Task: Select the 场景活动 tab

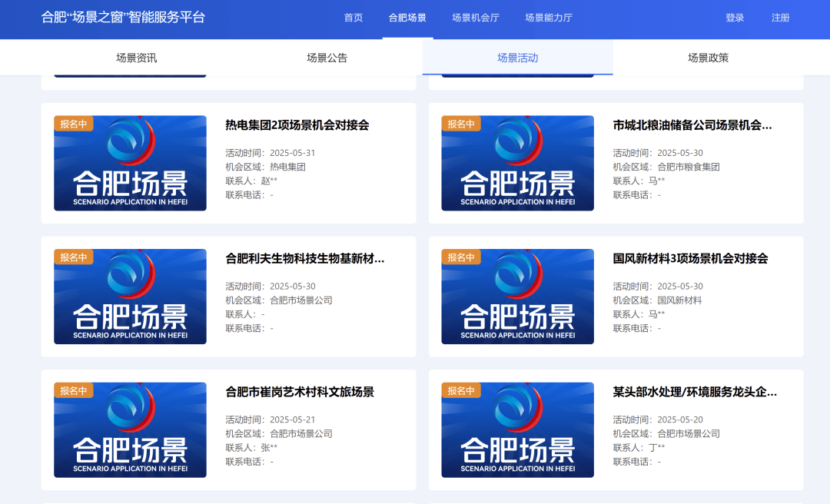Action: click(x=517, y=58)
